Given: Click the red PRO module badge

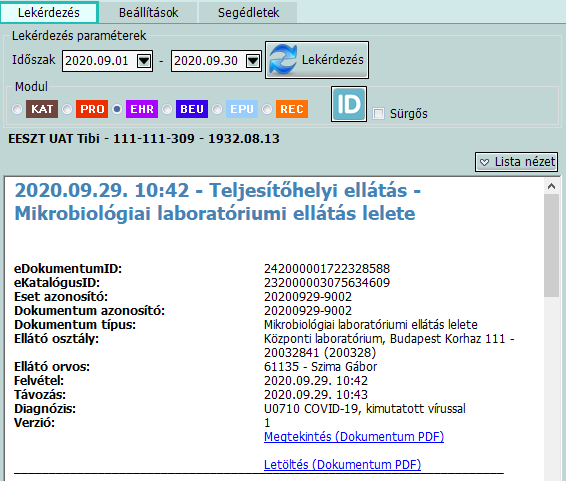Looking at the screenshot, I should 92,109.
